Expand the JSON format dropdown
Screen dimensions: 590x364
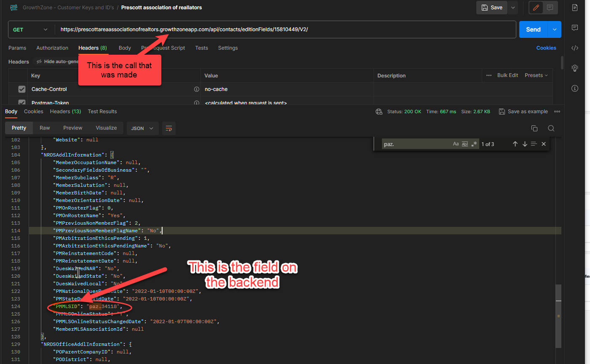142,128
